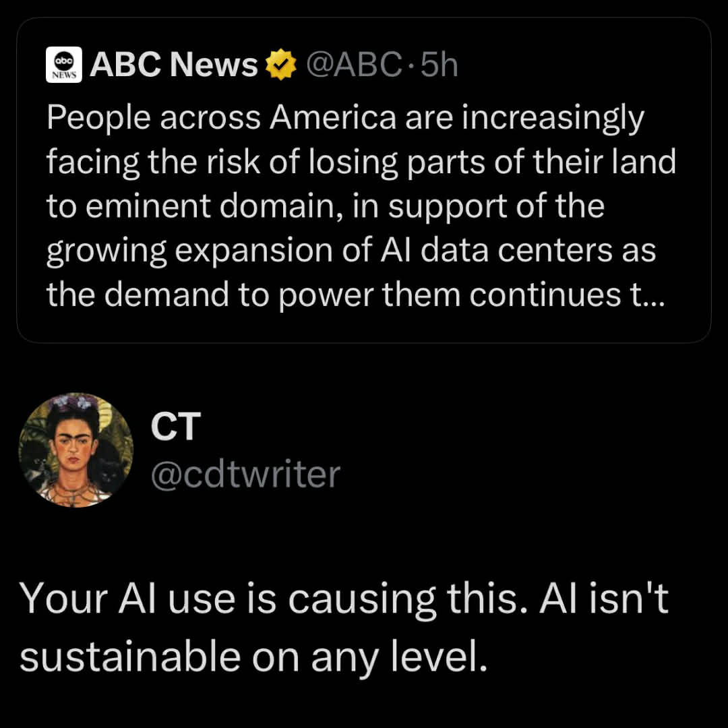
Task: Click the gold verified badge
Action: coord(280,65)
